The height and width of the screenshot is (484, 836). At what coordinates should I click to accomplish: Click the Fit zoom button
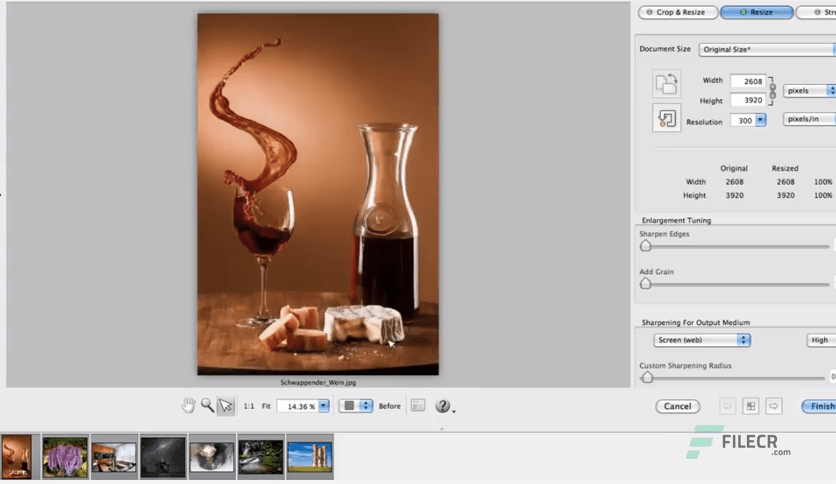(x=266, y=406)
